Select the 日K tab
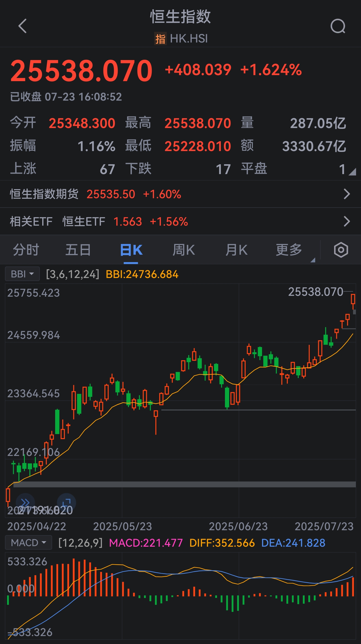 point(131,250)
